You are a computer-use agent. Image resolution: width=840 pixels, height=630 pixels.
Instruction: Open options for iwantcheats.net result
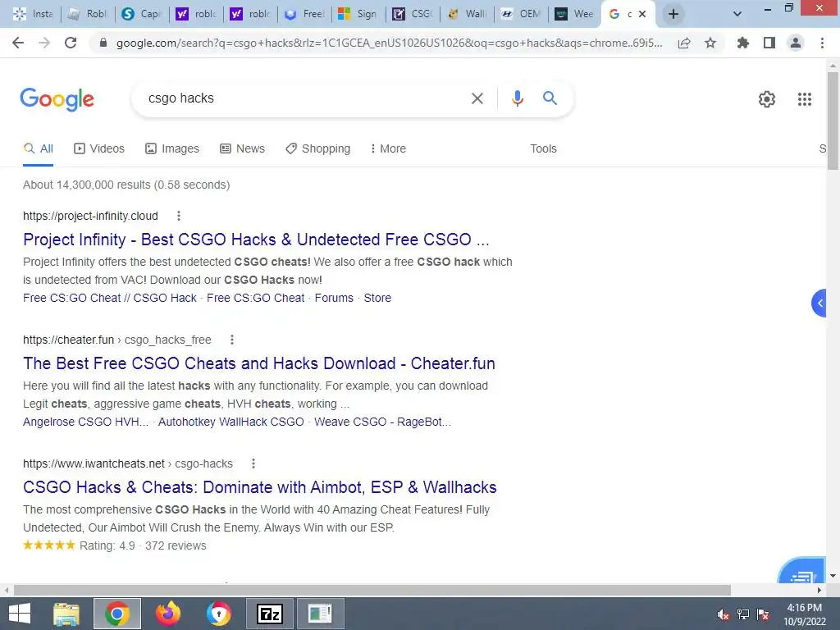(x=253, y=463)
